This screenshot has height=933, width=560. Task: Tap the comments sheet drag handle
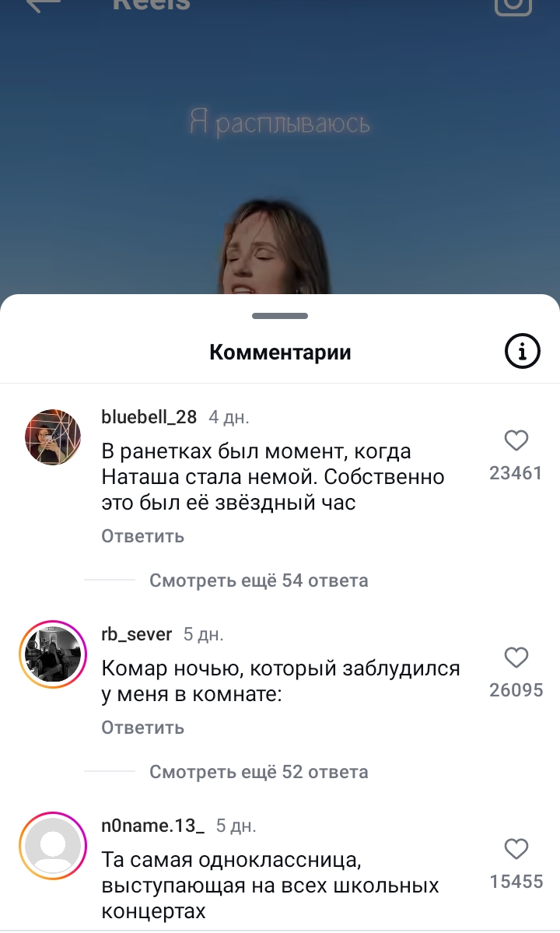coord(280,316)
